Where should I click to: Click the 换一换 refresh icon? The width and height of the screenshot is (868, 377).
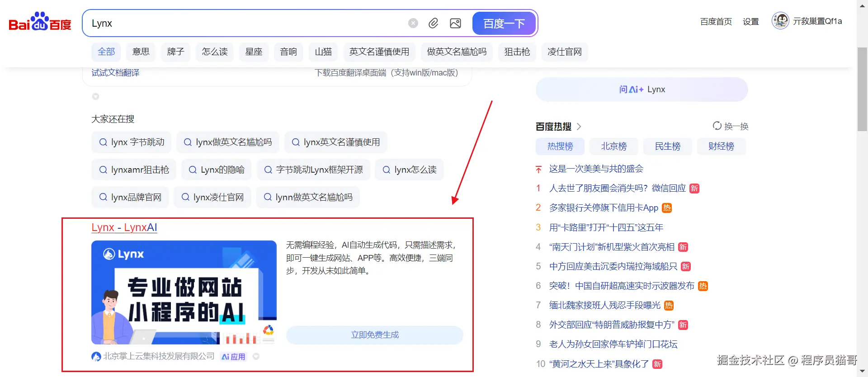click(717, 126)
